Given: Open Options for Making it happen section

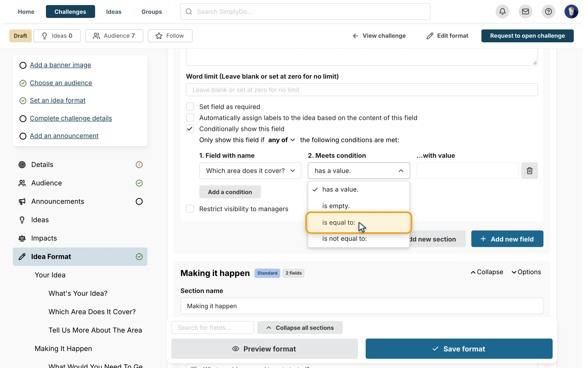Looking at the screenshot, I should tap(526, 272).
